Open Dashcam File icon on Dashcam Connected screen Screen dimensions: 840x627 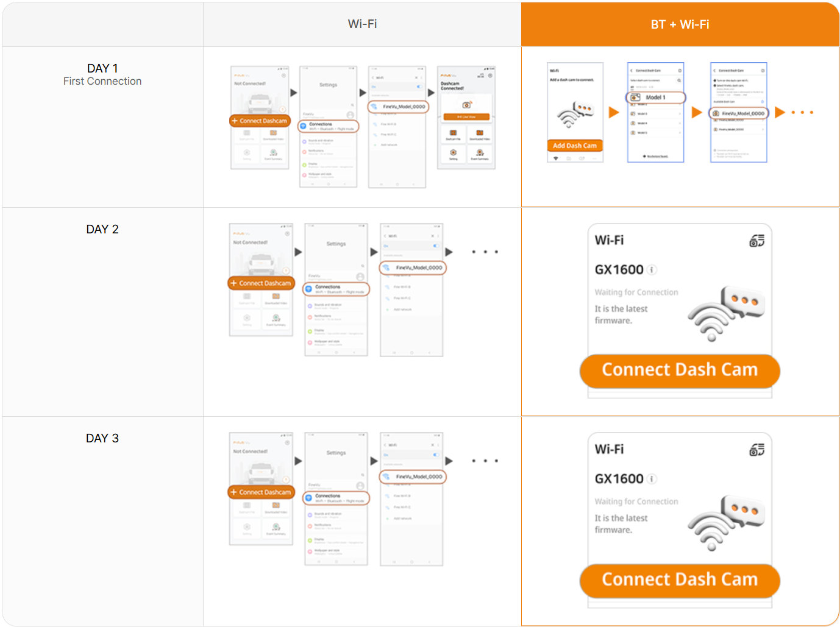[453, 134]
